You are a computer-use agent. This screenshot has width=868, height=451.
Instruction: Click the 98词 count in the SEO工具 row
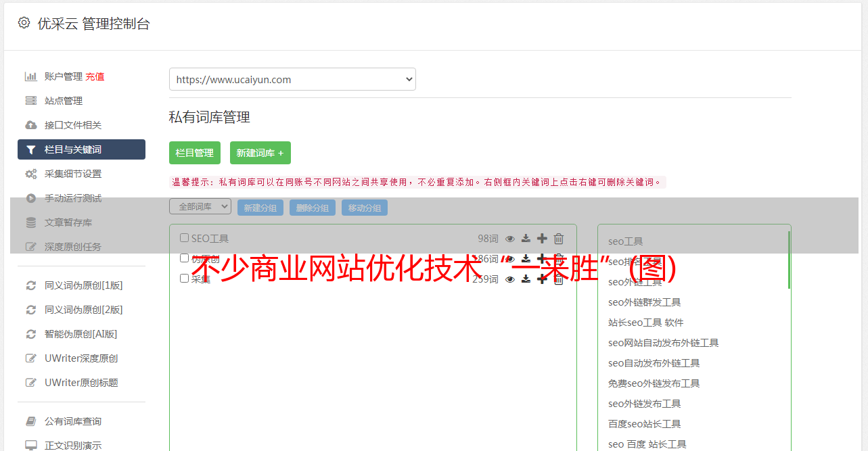pos(488,239)
